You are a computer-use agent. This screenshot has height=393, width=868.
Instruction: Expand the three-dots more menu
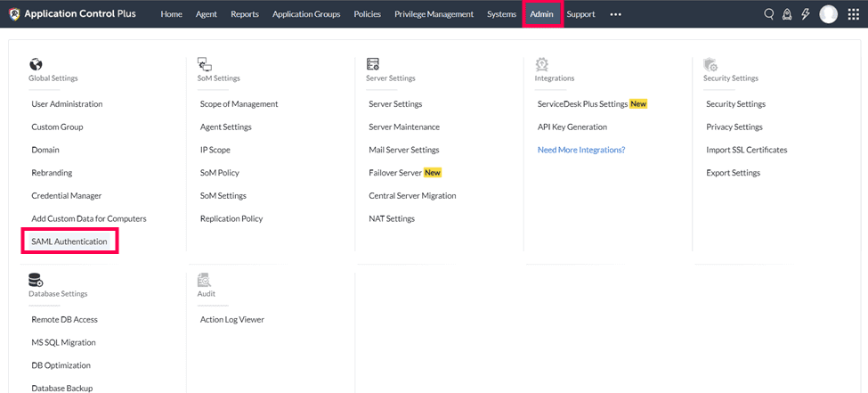(x=615, y=14)
